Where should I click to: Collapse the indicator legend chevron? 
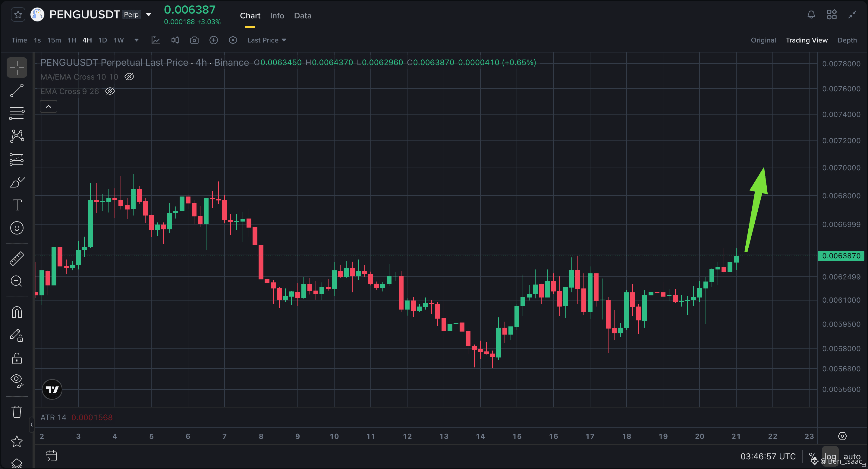point(49,106)
